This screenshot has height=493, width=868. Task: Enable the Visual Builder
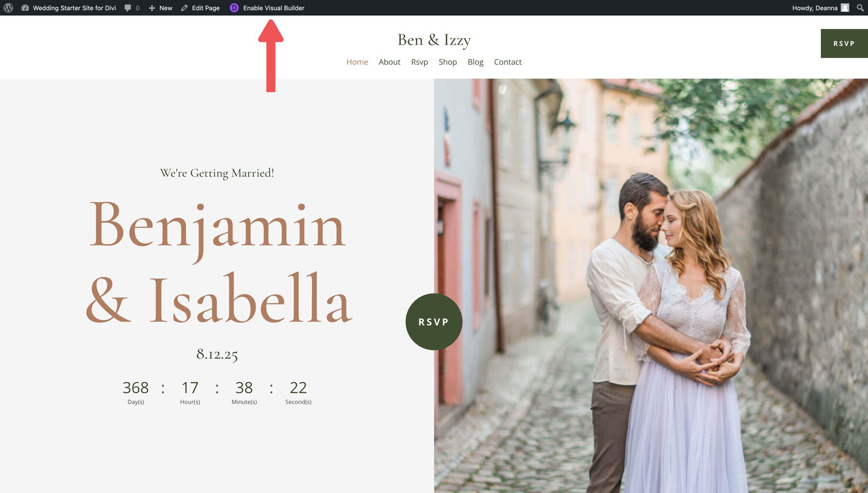[273, 8]
